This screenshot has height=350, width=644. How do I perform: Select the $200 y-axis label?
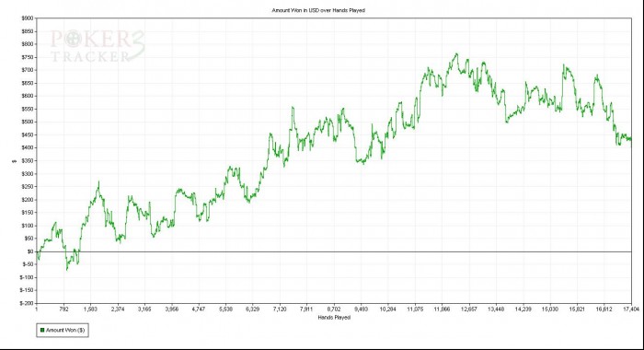[28, 200]
